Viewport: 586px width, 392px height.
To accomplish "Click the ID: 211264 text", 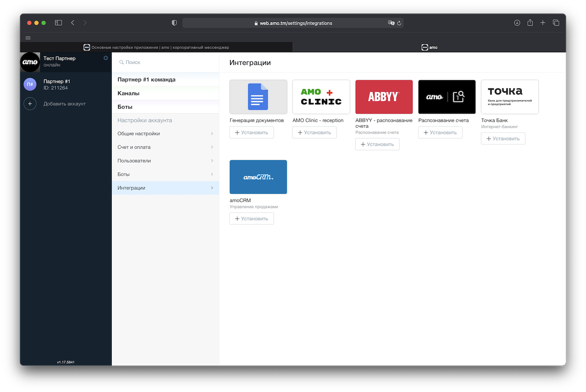I will click(x=55, y=88).
